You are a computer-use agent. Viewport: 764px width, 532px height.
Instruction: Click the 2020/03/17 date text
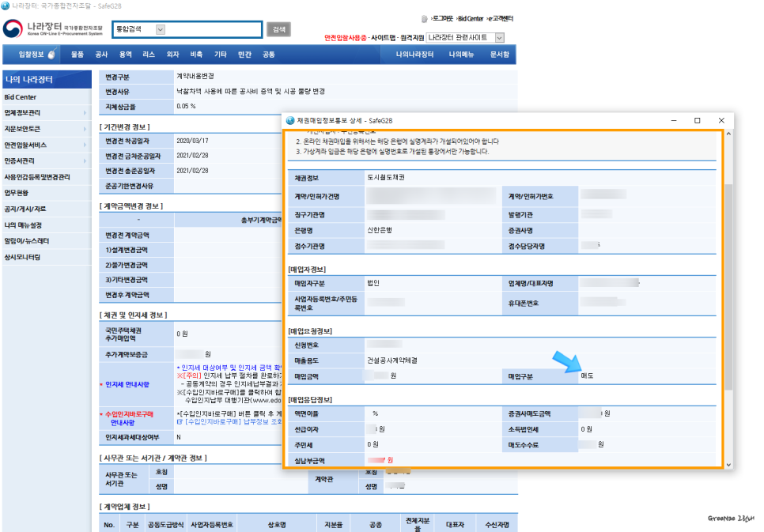[192, 141]
